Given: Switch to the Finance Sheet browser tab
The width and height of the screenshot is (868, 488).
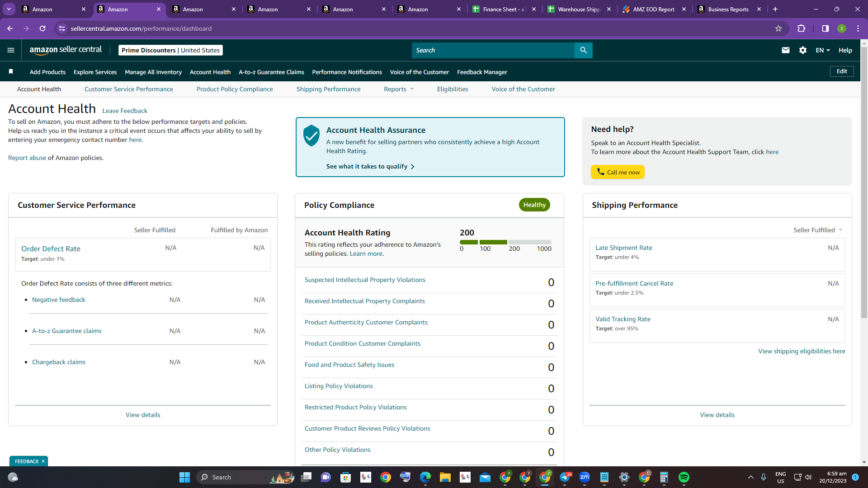Looking at the screenshot, I should click(x=505, y=9).
